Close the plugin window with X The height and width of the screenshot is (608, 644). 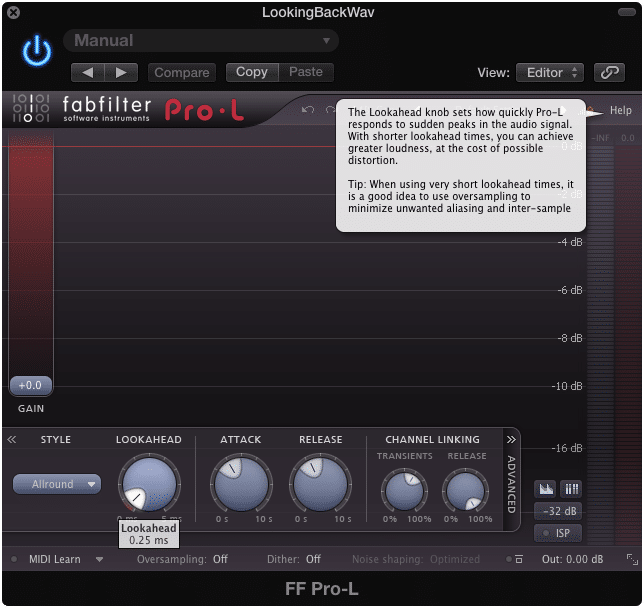pos(14,13)
